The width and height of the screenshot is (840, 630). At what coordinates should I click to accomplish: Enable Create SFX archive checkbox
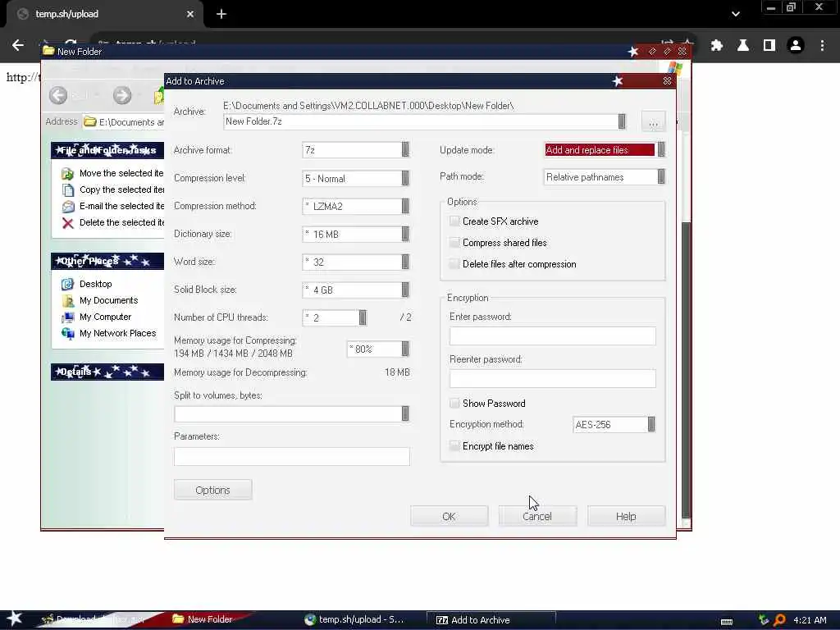[454, 221]
